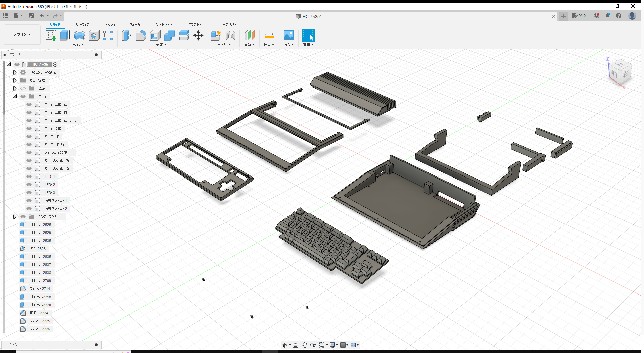Screen dimensions: 644x353
Task: Open the デザイン workspace dropdown
Action: (x=22, y=34)
